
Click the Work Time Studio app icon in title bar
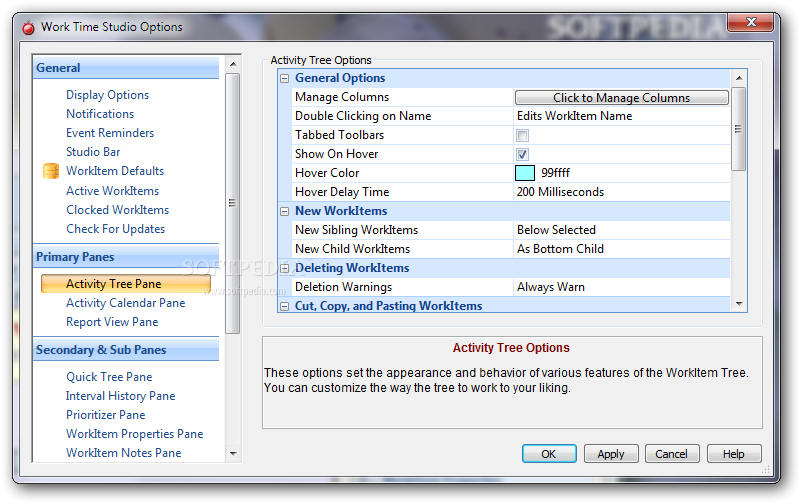click(x=29, y=28)
